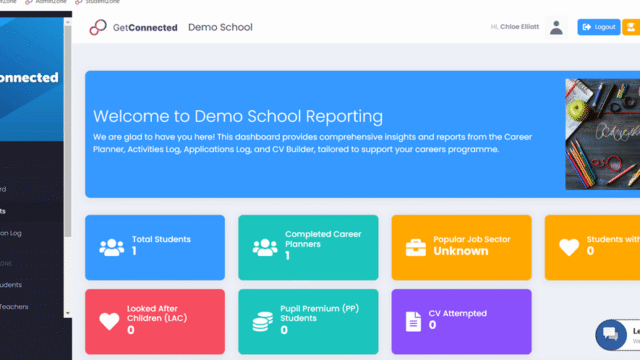Click the Welcome to Demo School Reporting heading
Viewport: 640px width, 360px height.
(x=238, y=116)
